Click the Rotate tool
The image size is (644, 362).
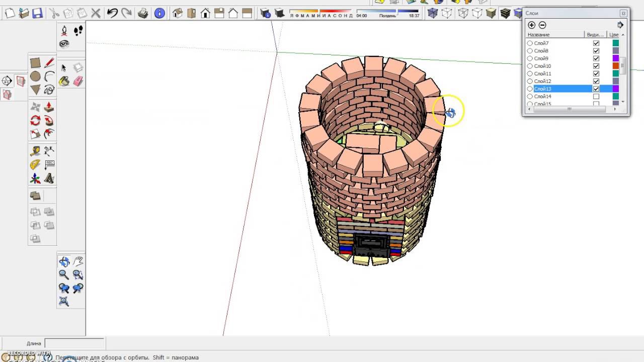point(35,120)
